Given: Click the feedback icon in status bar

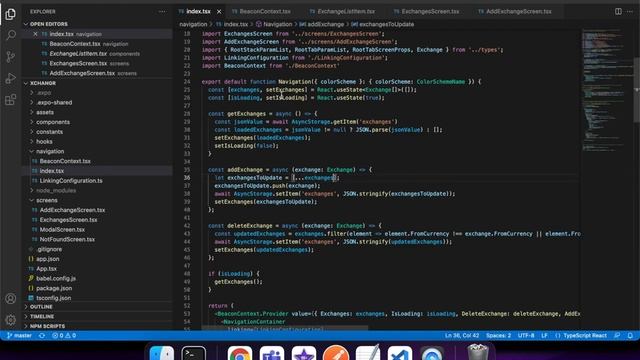Looking at the screenshot, I should (617, 336).
